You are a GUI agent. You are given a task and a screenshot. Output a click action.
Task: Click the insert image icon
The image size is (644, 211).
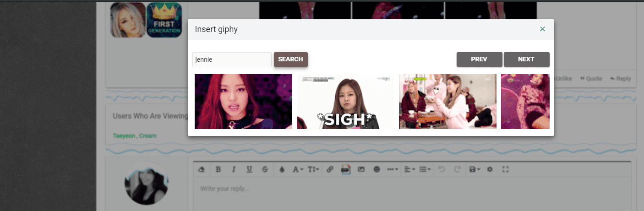361,169
